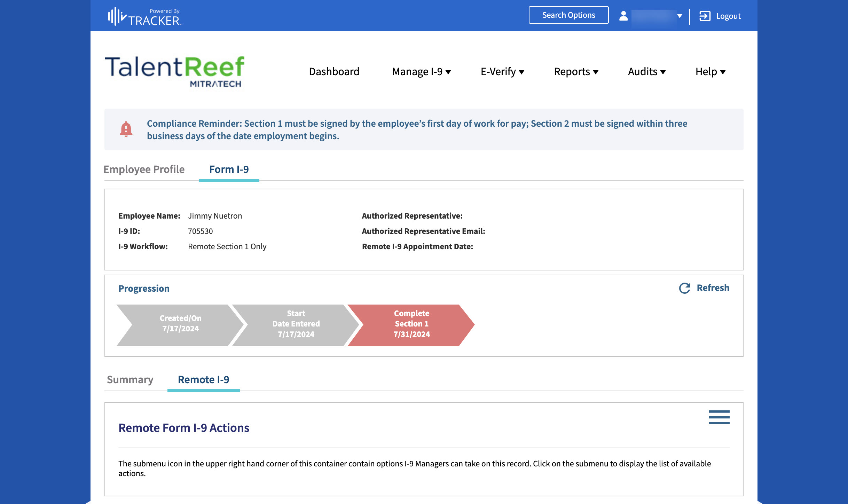Click the I-9 Workflow label
Image resolution: width=848 pixels, height=504 pixels.
(x=143, y=246)
